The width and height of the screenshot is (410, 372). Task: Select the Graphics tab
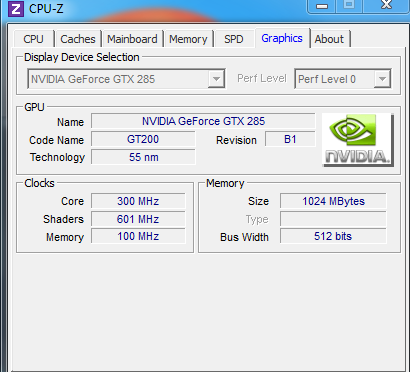click(x=282, y=38)
